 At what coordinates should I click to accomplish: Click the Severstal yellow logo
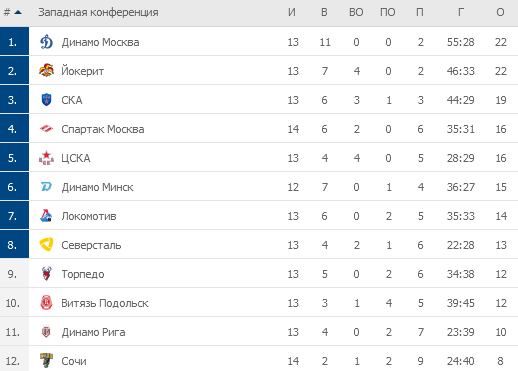(46, 245)
